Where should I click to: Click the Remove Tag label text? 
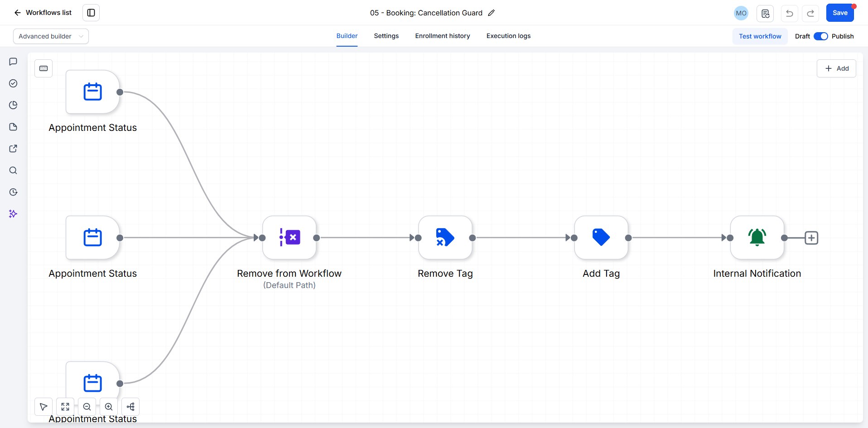point(445,274)
